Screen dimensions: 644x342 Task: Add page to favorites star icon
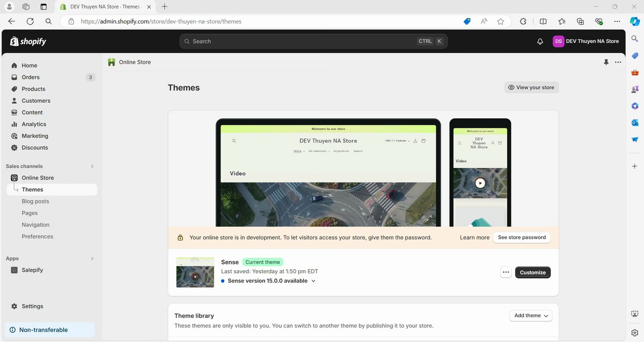pyautogui.click(x=500, y=21)
